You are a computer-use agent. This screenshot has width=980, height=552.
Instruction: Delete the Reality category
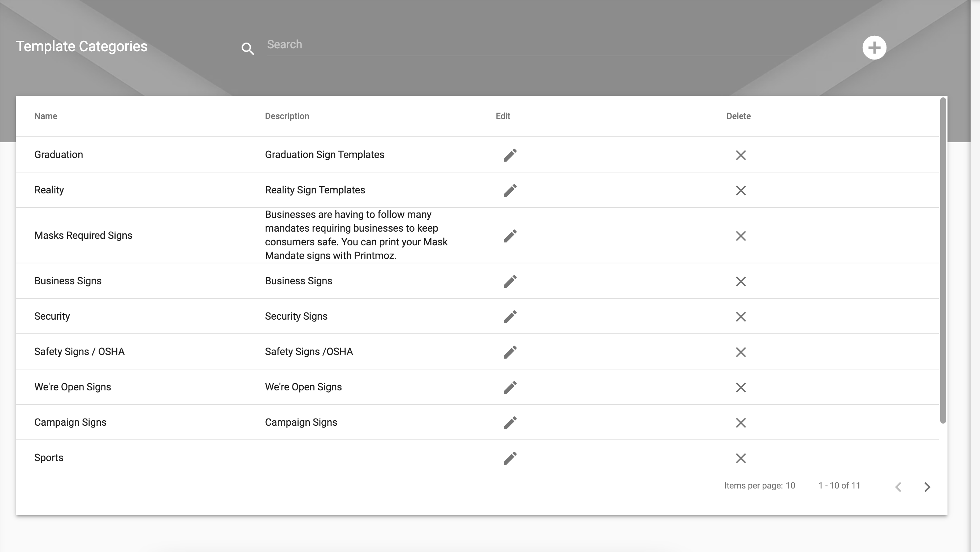point(740,190)
